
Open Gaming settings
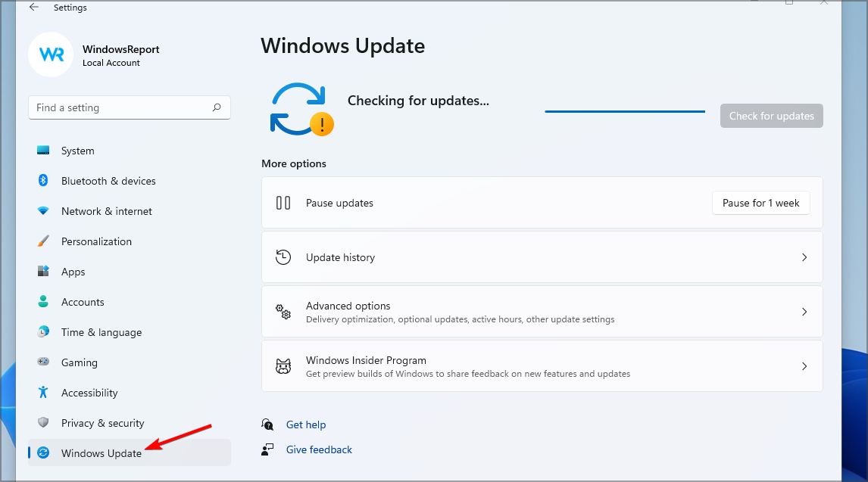(130, 362)
